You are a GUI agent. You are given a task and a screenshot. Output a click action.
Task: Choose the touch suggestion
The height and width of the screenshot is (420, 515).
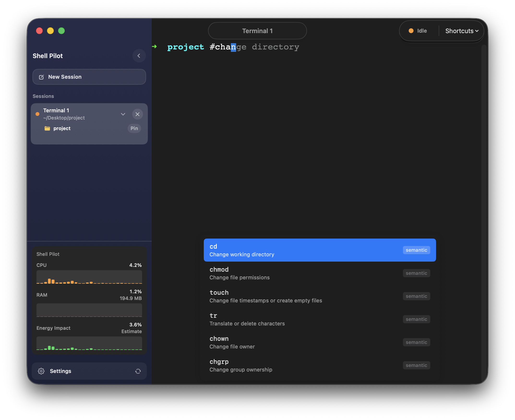pyautogui.click(x=320, y=296)
